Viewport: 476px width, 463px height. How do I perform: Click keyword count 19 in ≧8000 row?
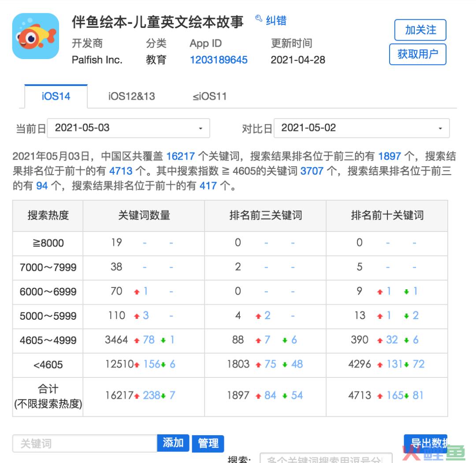click(x=116, y=243)
